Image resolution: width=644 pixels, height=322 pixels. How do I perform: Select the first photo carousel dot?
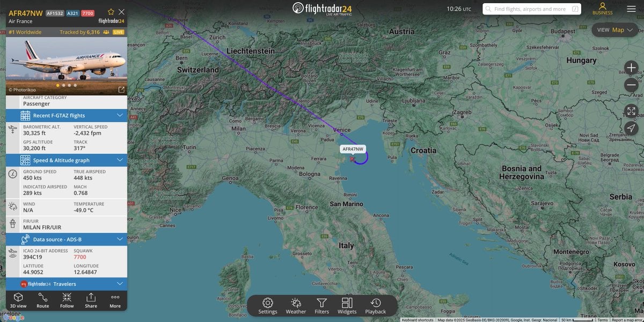(58, 85)
